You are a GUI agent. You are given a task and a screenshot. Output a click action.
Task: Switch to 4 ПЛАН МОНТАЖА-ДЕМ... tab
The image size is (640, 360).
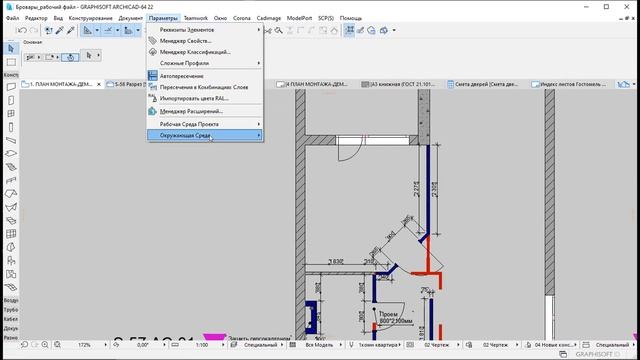point(313,84)
